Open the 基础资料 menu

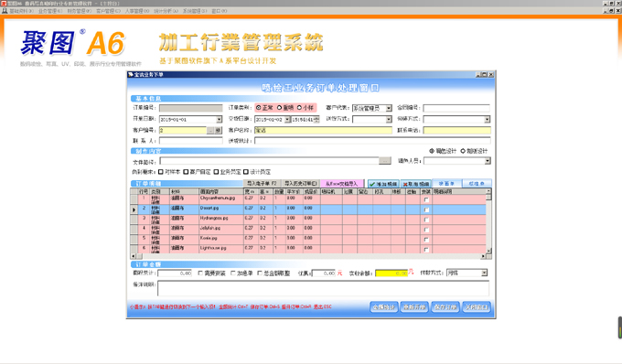pyautogui.click(x=21, y=11)
